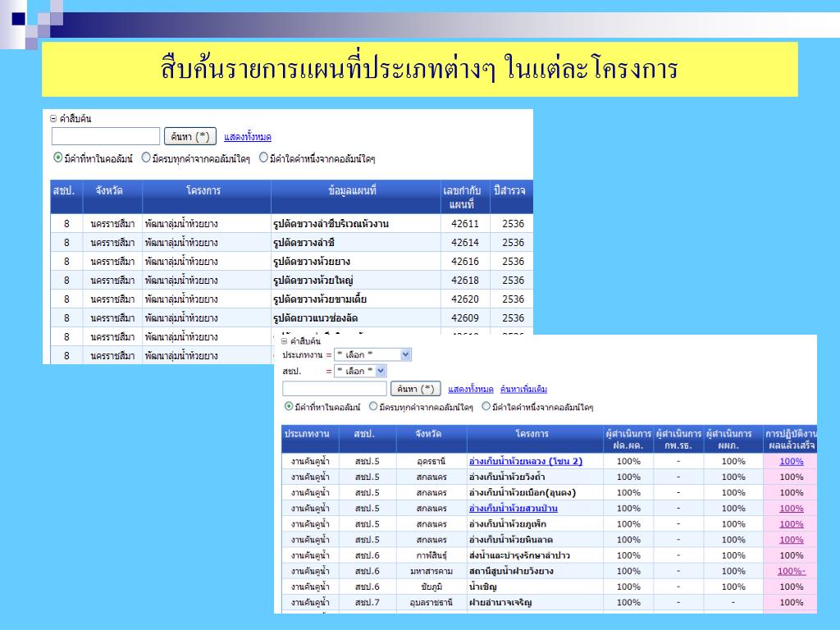Click the ค้นหา (*) button in the upper map panel

coord(190,137)
